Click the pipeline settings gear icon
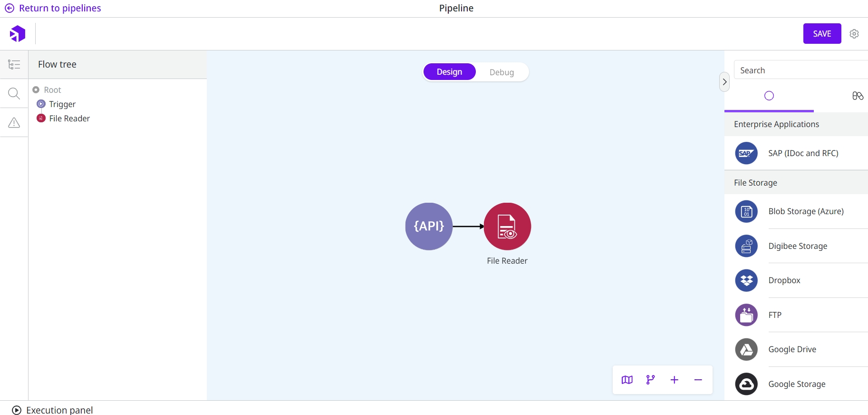Viewport: 868px width, 415px height. [x=854, y=34]
